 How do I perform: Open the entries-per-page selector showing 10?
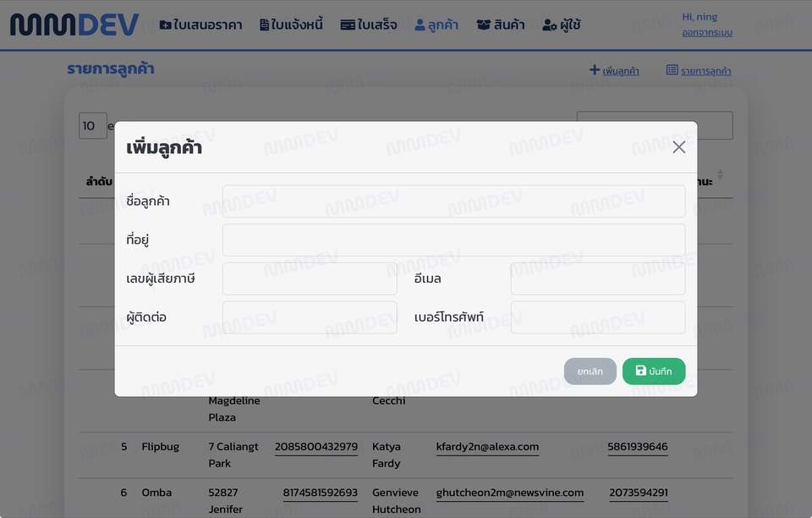pos(92,124)
